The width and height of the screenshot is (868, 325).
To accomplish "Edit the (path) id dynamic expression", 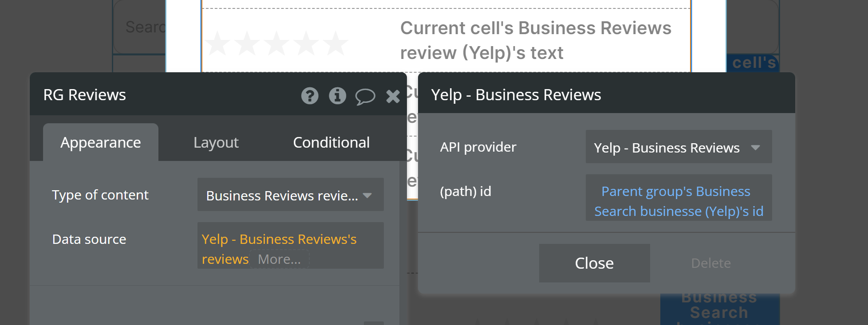I will [x=678, y=201].
